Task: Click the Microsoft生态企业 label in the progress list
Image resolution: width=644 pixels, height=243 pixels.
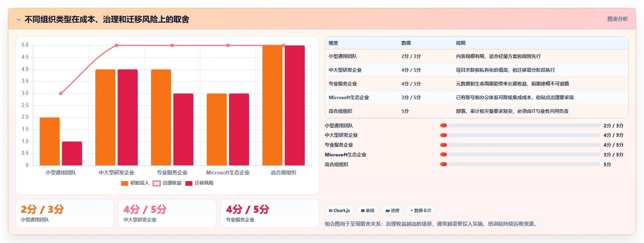Action: click(346, 155)
